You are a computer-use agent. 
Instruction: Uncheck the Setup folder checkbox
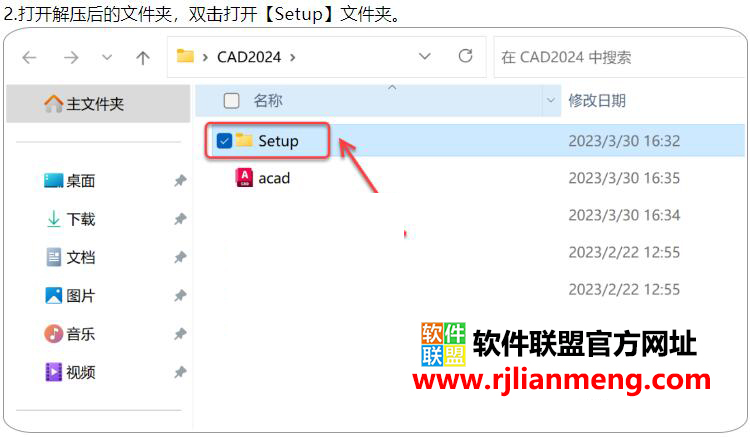tap(224, 141)
